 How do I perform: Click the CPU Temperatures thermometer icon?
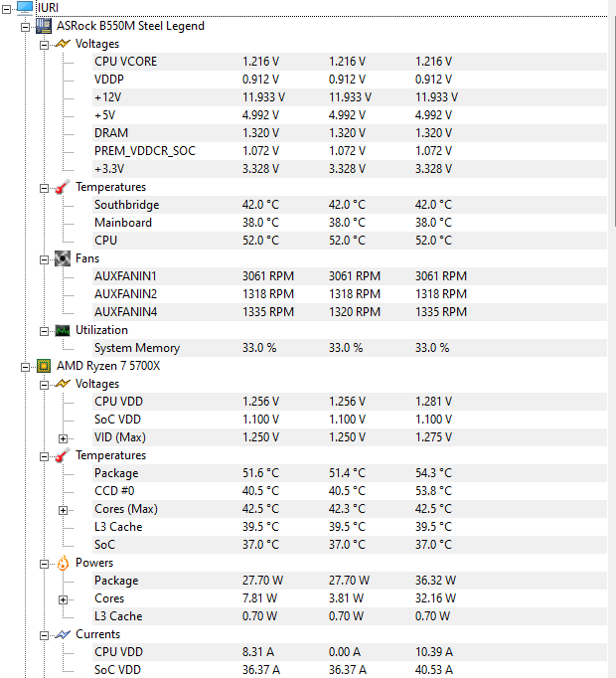63,455
